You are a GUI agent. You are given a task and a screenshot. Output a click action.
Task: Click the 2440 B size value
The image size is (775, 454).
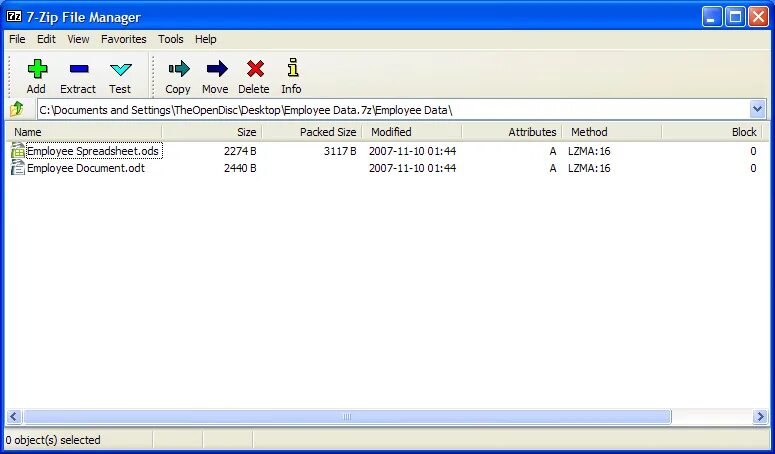[240, 168]
